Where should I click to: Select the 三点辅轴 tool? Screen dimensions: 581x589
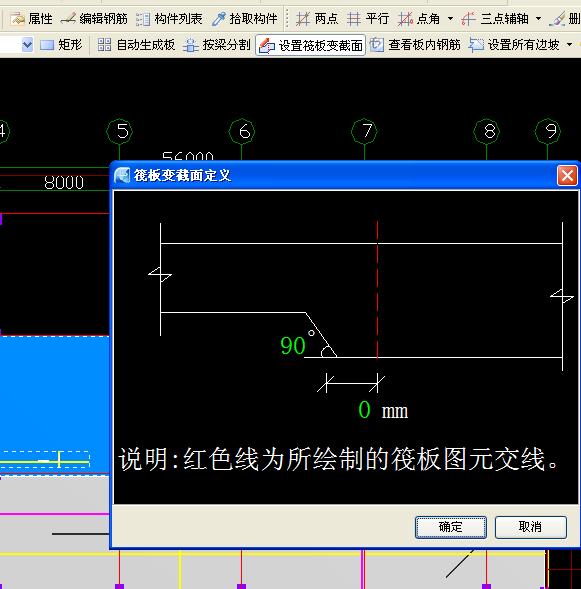(495, 18)
